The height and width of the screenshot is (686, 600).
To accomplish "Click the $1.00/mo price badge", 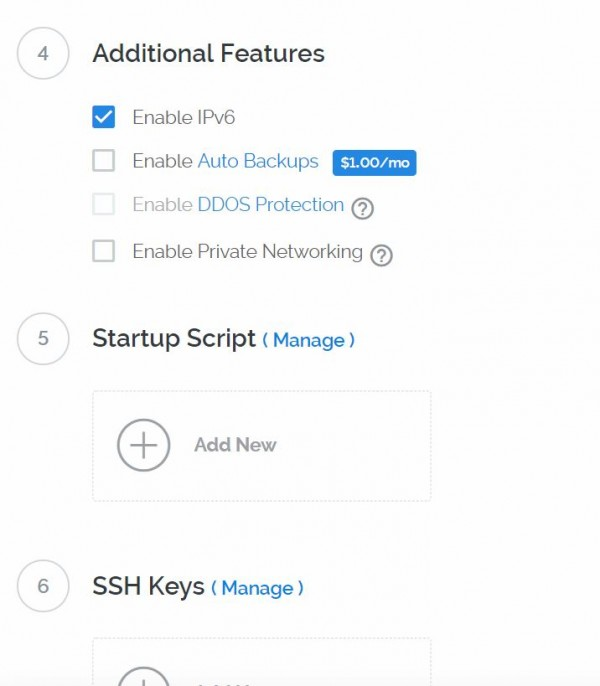I will (x=374, y=163).
